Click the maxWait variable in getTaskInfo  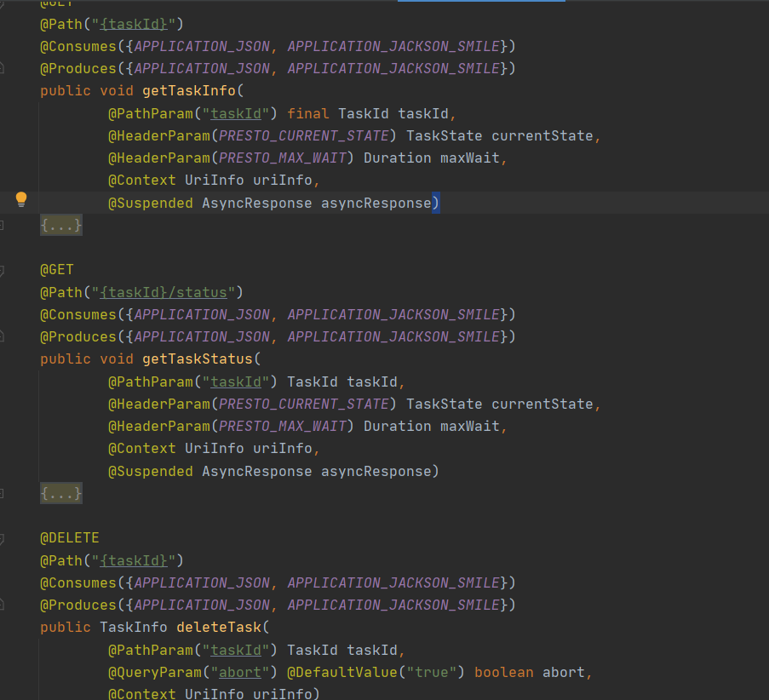coord(469,158)
